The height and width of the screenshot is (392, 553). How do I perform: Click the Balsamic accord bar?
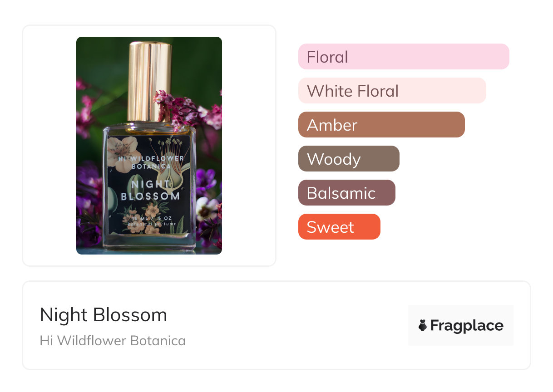pos(346,193)
